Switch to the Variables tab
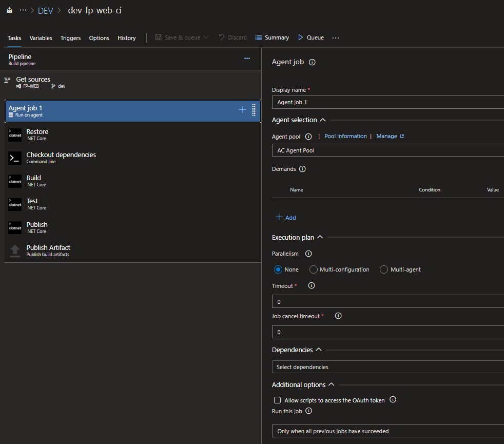504x444 pixels. coord(41,38)
